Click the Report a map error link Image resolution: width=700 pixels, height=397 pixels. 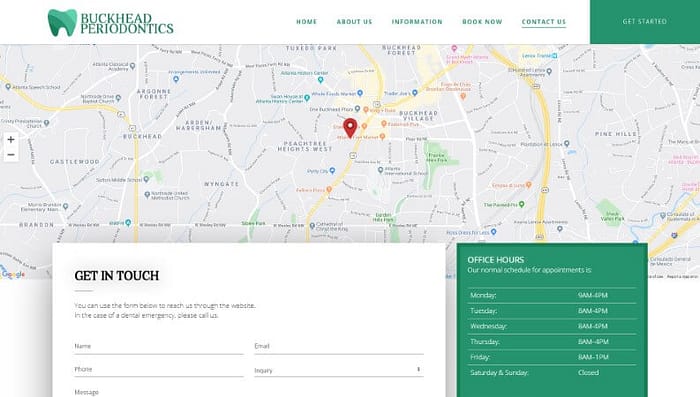[682, 277]
